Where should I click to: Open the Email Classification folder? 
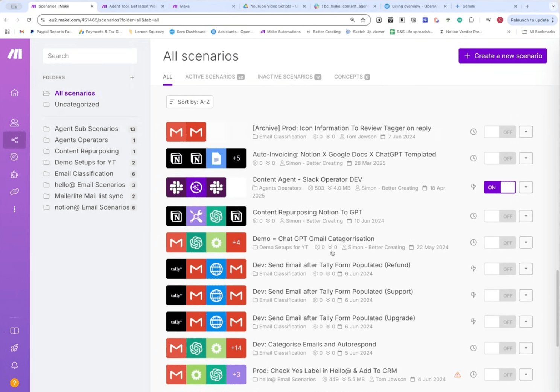pyautogui.click(x=84, y=173)
